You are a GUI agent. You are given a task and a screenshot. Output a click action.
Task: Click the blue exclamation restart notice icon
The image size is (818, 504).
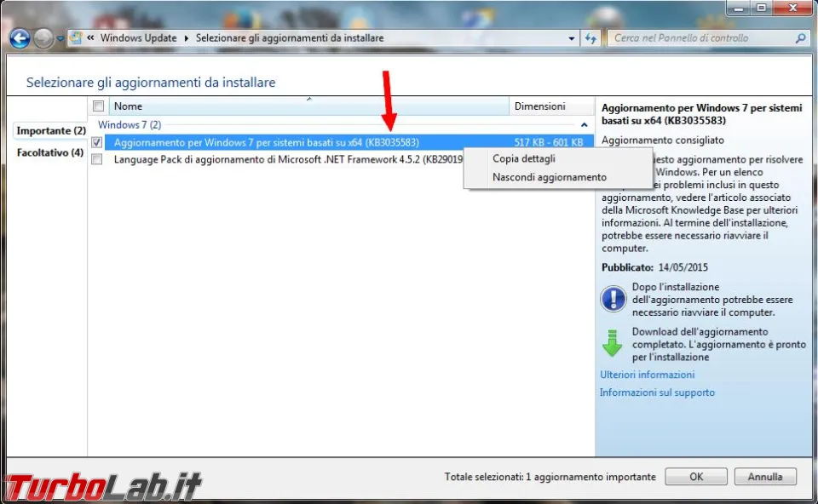click(613, 299)
